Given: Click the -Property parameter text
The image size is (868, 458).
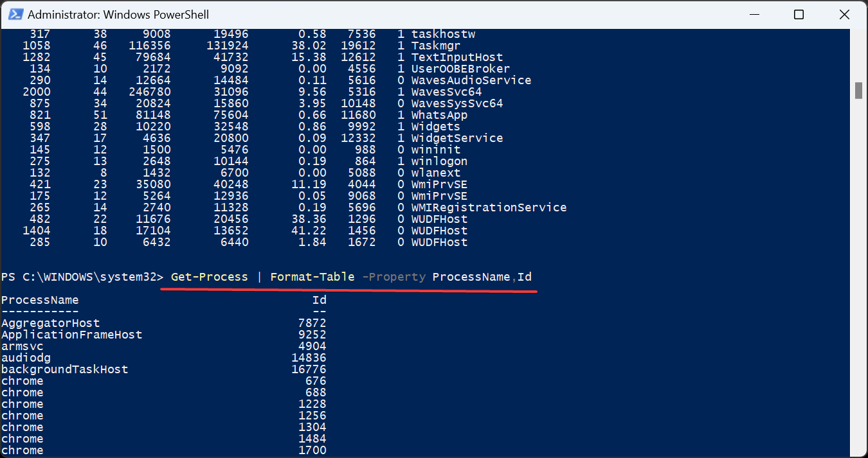Looking at the screenshot, I should pos(394,277).
